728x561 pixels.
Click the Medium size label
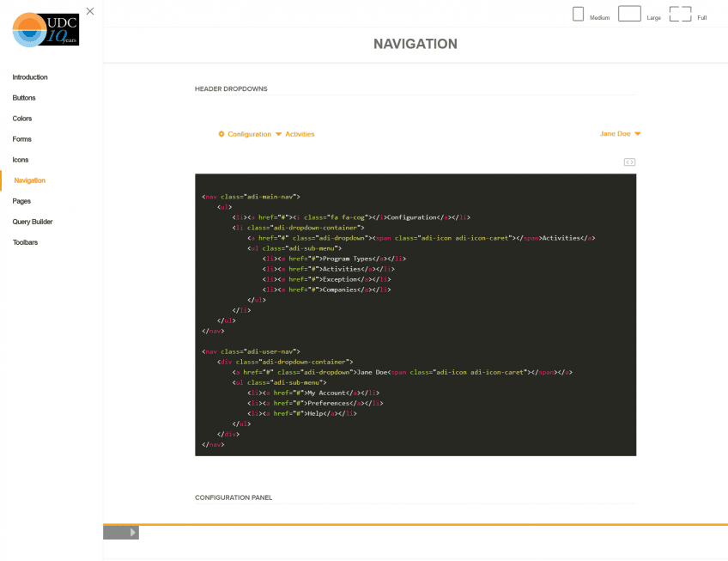(599, 18)
